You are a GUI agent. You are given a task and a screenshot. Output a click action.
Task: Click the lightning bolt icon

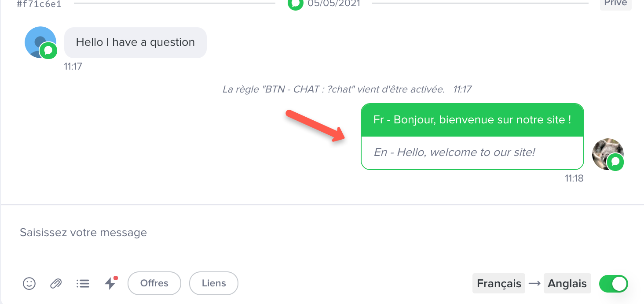tap(110, 283)
